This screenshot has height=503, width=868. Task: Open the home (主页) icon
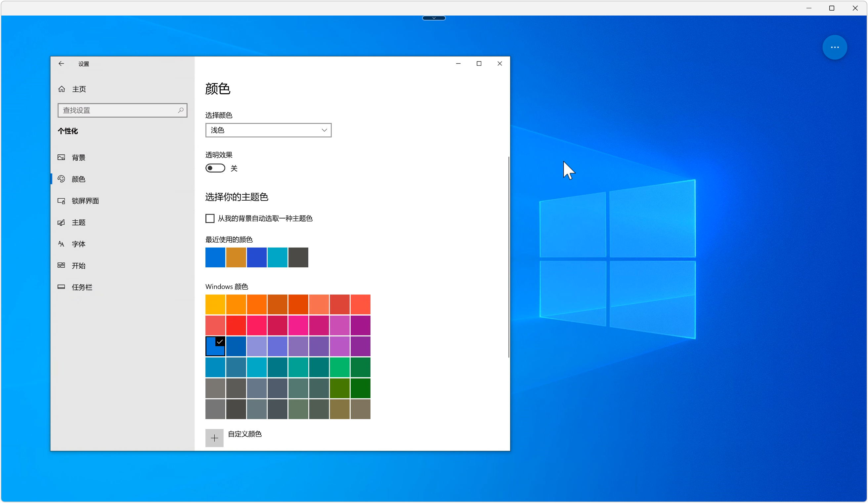(62, 89)
